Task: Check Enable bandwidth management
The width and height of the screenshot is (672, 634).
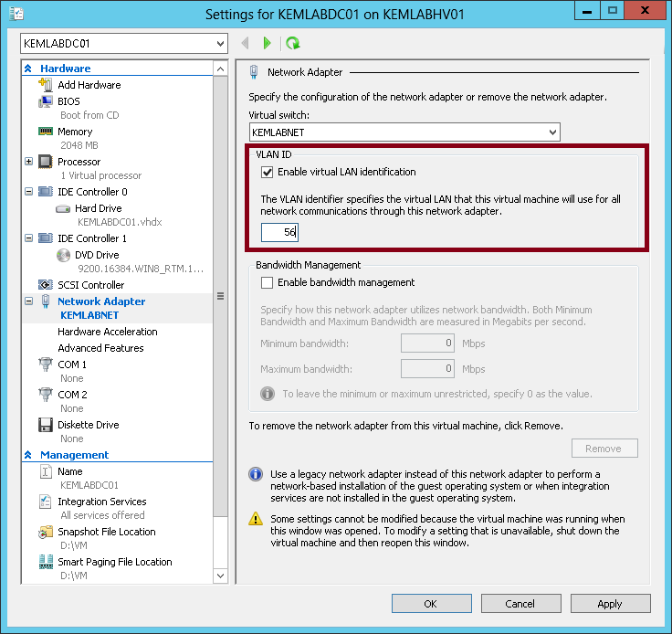Action: 267,283
